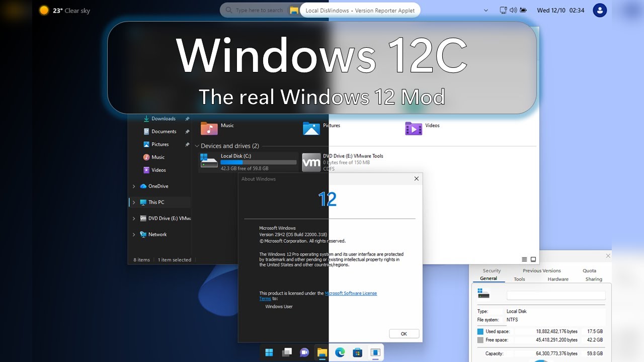Viewport: 644px width, 362px height.
Task: Open File Explorer from the taskbar
Action: tap(322, 352)
